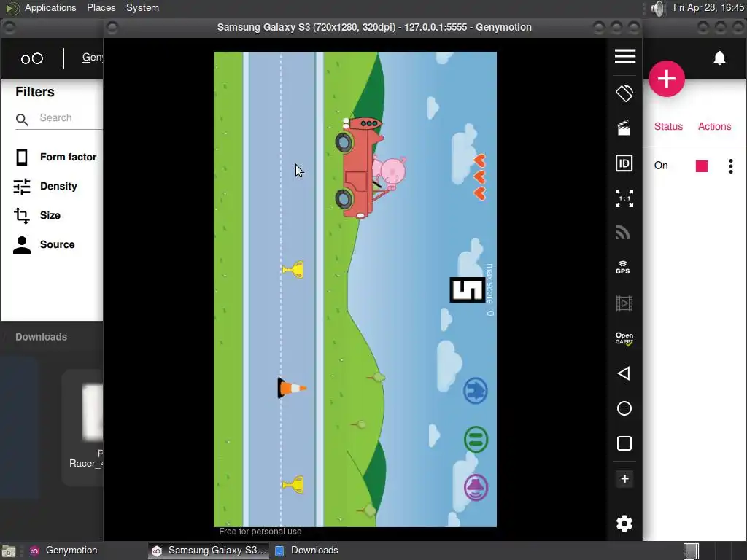The image size is (747, 560).
Task: Click the Status column header
Action: coord(668,126)
